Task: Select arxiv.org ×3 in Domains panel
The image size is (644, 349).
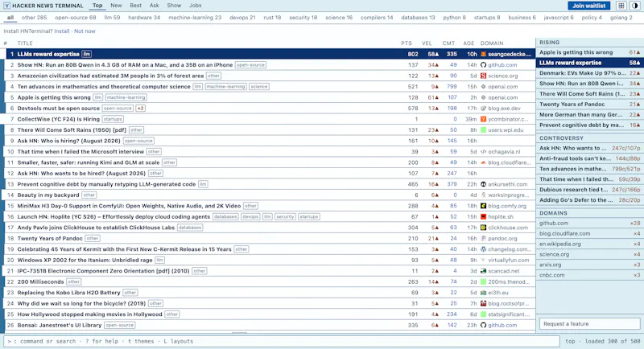Action: [x=589, y=265]
